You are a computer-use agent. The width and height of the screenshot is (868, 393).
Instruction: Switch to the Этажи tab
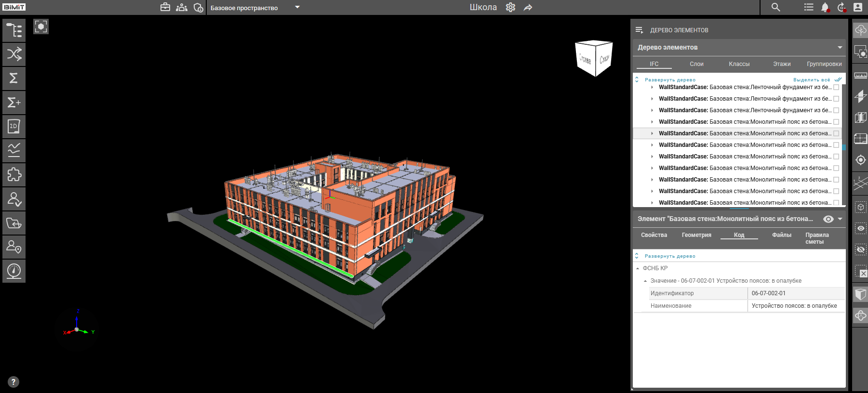(x=782, y=64)
